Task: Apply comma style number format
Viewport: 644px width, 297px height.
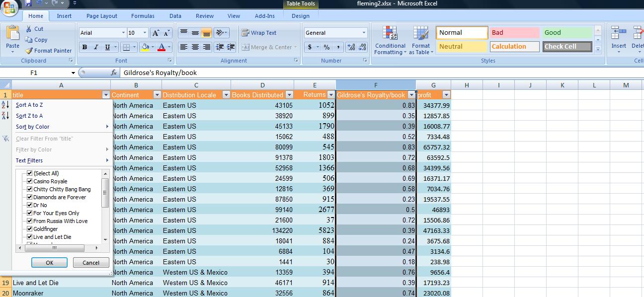Action: coord(338,47)
